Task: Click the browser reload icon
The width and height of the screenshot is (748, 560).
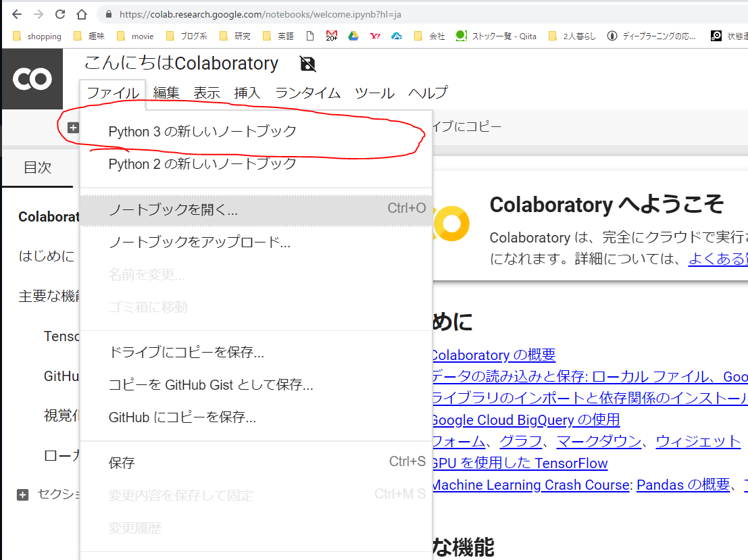Action: click(x=60, y=14)
